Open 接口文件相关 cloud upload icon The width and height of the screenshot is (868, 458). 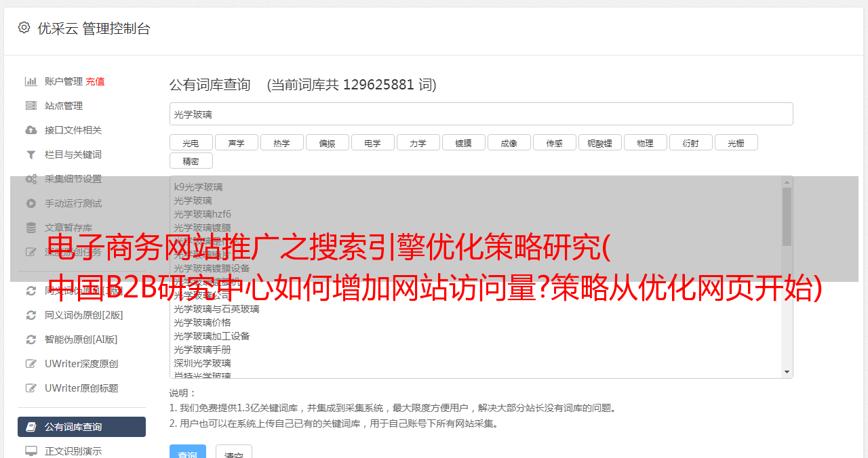(x=31, y=130)
